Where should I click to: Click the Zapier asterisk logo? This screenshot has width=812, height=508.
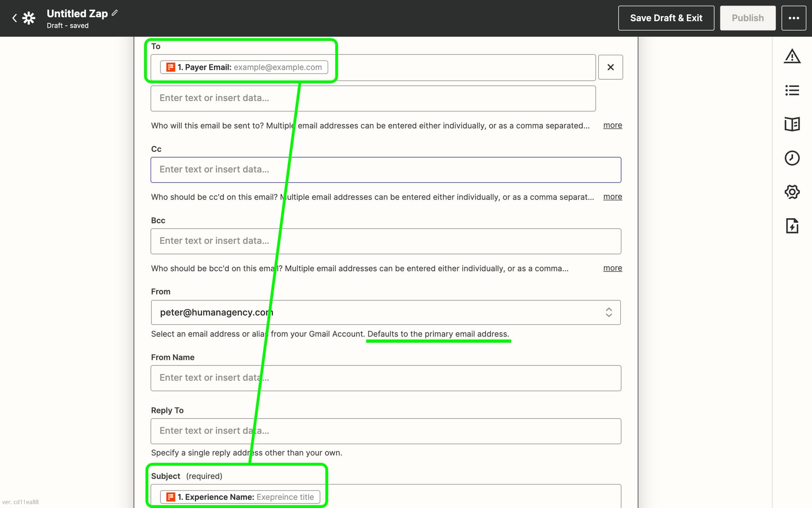click(x=29, y=18)
